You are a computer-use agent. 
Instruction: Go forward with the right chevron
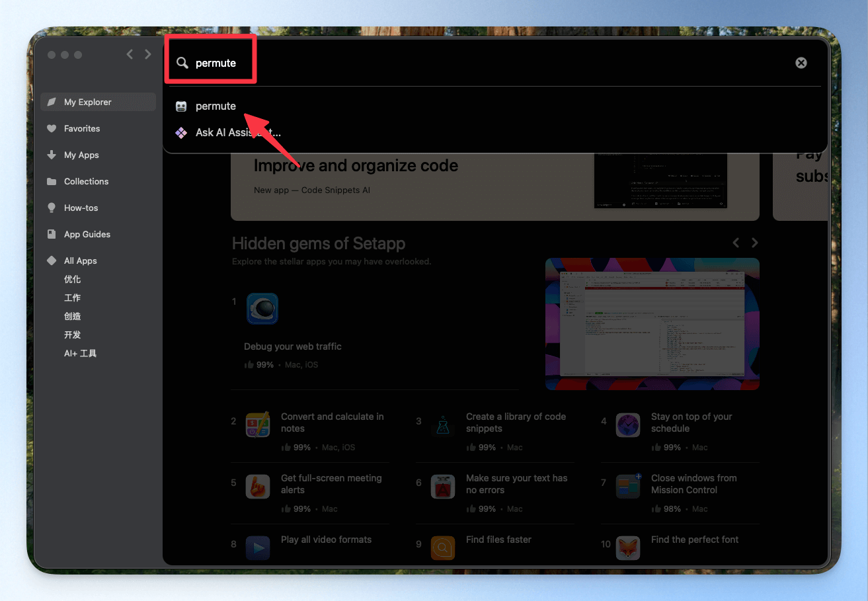coord(148,54)
